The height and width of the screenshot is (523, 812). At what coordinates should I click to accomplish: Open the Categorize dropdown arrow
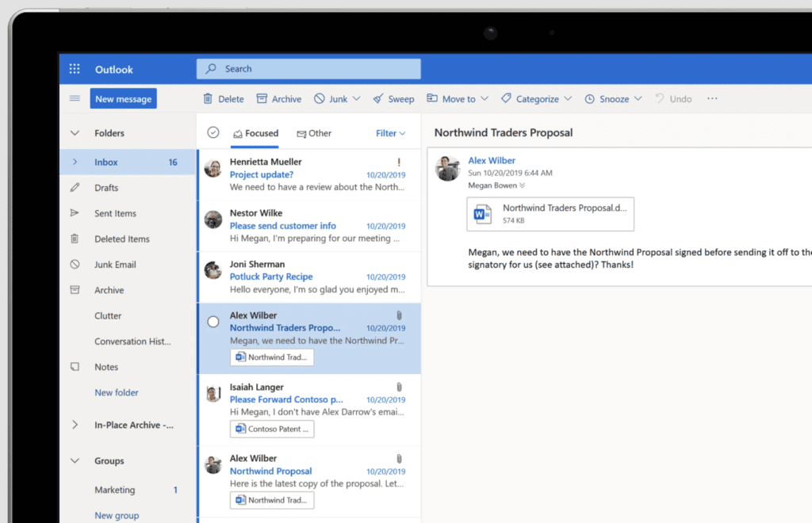(x=568, y=98)
